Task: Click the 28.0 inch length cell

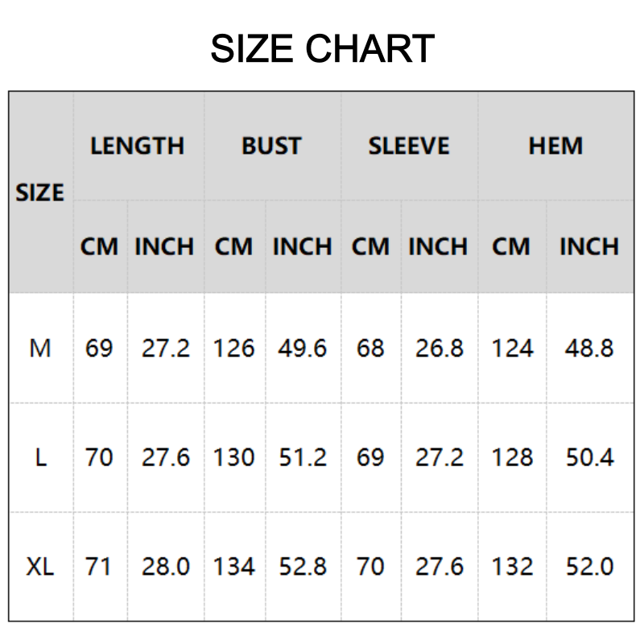Action: pyautogui.click(x=166, y=567)
